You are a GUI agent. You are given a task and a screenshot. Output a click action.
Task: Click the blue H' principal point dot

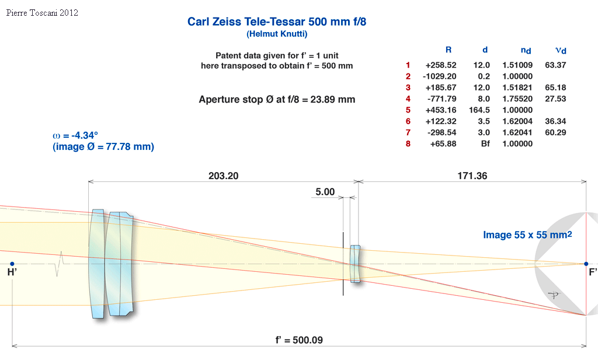[12, 264]
